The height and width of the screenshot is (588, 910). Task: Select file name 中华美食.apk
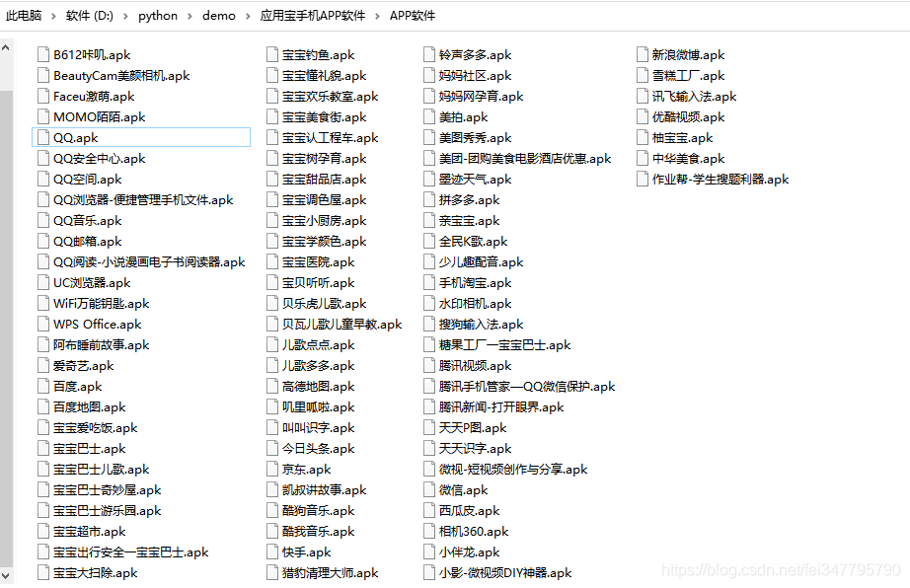click(688, 158)
